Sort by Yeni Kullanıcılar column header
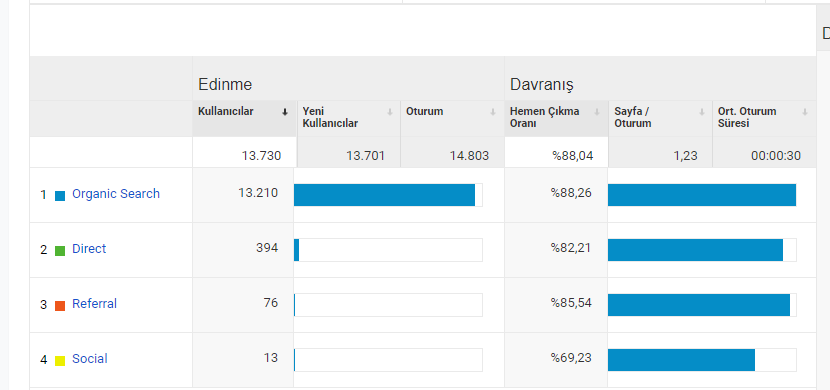This screenshot has height=390, width=830. coord(349,119)
